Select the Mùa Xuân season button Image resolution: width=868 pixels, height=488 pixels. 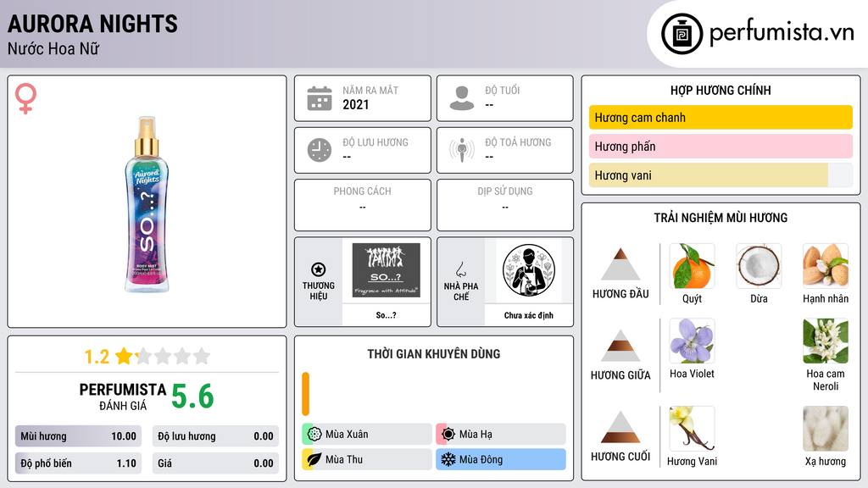(x=367, y=434)
